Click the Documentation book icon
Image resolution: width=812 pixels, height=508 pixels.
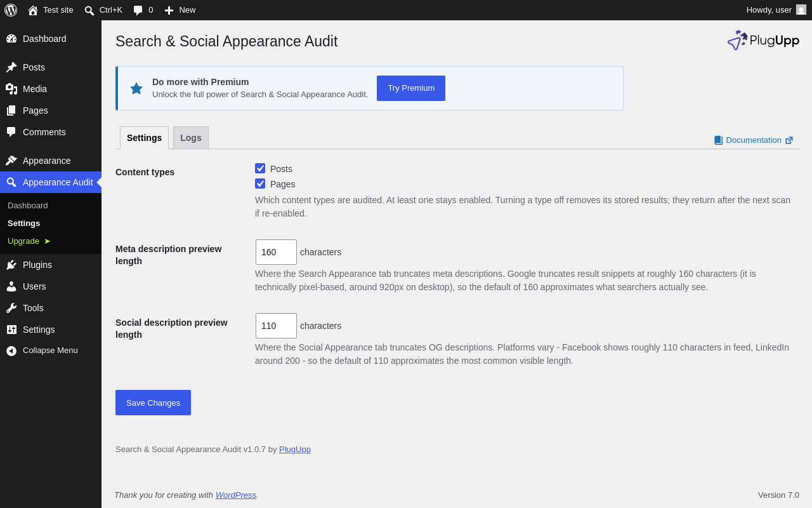coord(718,140)
